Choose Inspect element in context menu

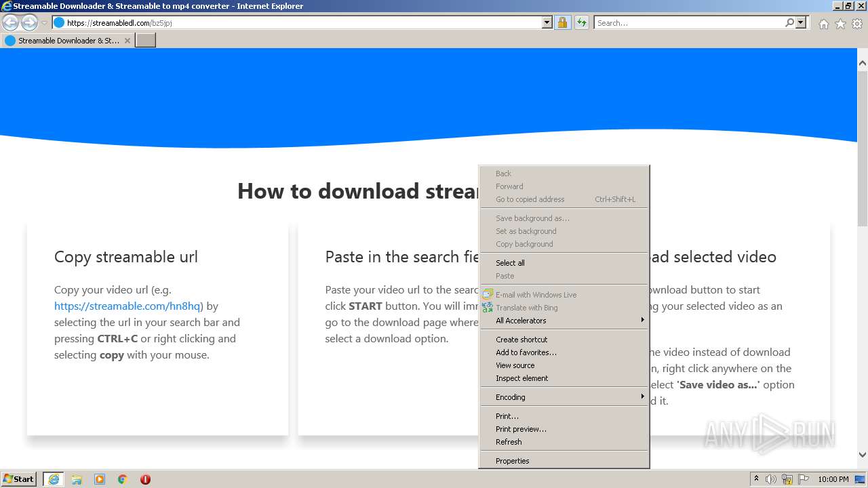(564, 378)
